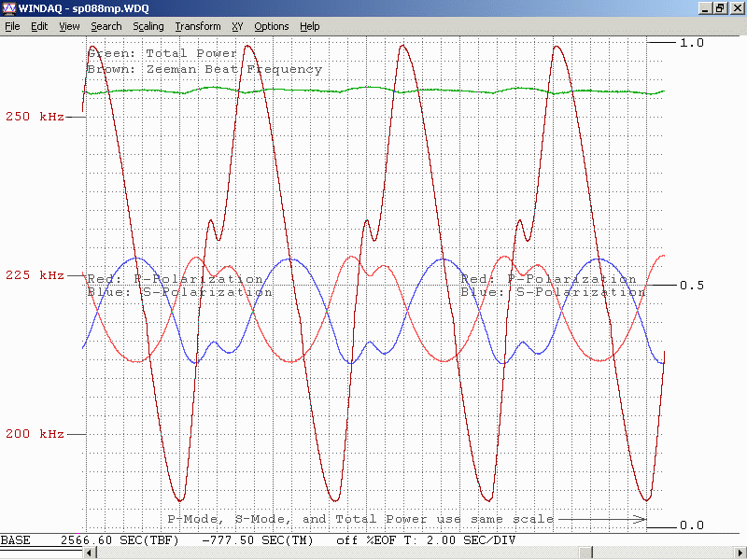Click the BASE label in status bar
Image resolution: width=747 pixels, height=560 pixels.
coord(16,541)
